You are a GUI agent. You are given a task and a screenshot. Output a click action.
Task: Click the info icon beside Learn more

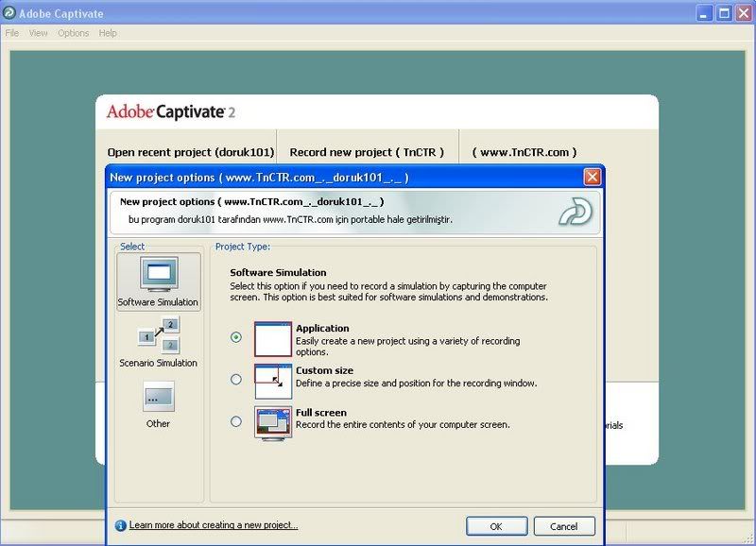coord(121,525)
